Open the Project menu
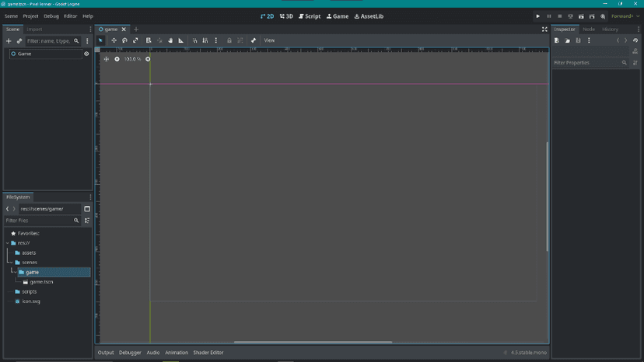This screenshot has height=362, width=644. 30,16
